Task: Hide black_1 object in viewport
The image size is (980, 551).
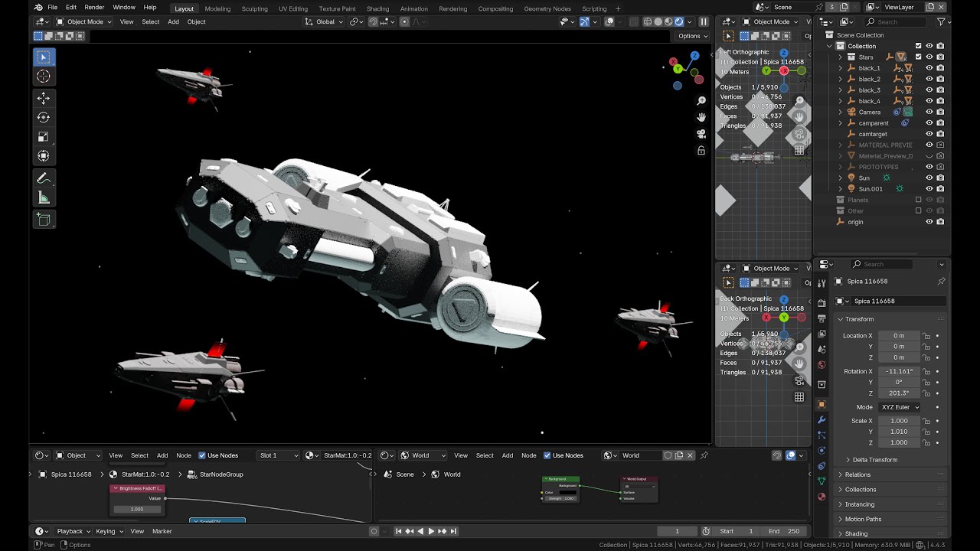Action: 929,68
